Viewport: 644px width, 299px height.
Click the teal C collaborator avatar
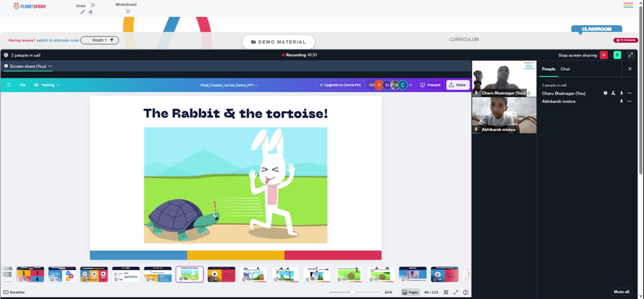(x=403, y=85)
